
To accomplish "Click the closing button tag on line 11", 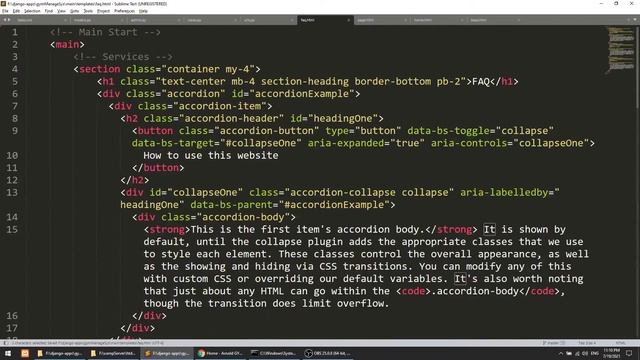I will point(158,168).
